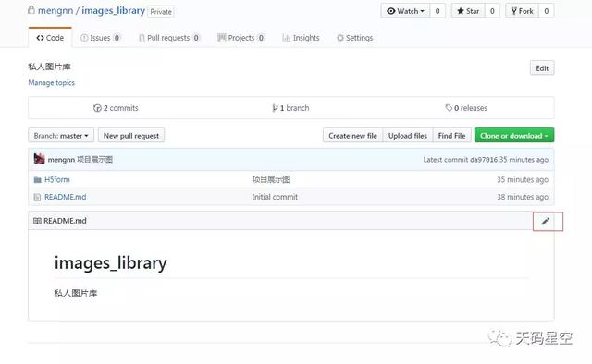Screen dimensions: 592x364
Task: Click the Private label badge
Action: [161, 12]
